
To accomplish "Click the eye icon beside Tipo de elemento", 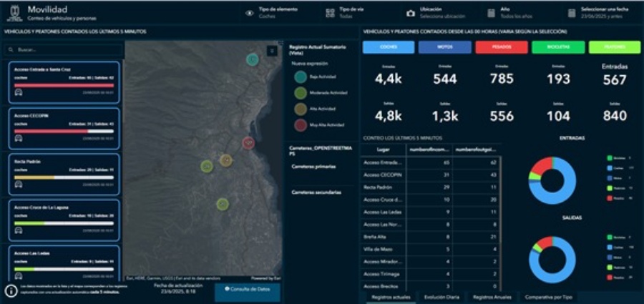I will [x=249, y=13].
